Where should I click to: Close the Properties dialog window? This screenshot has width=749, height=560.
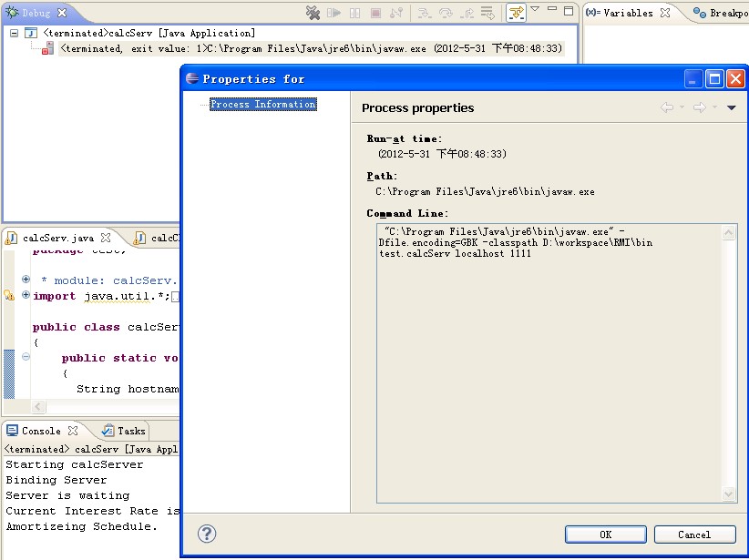point(735,79)
